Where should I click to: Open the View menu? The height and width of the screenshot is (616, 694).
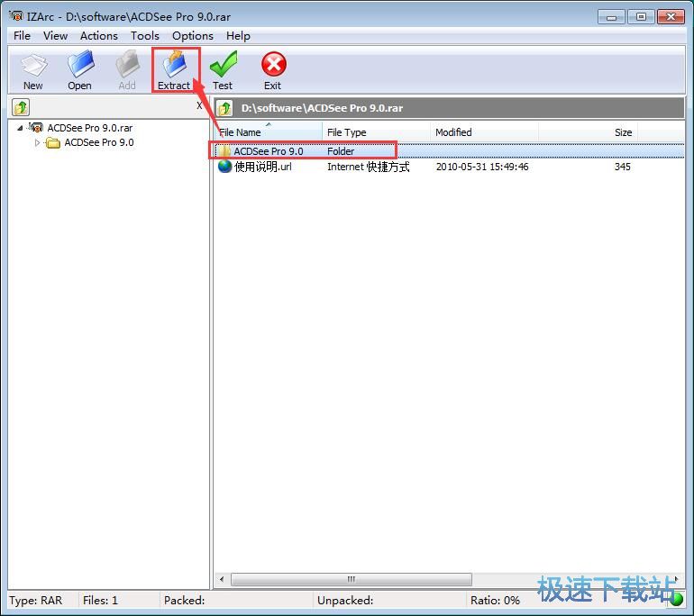[55, 35]
